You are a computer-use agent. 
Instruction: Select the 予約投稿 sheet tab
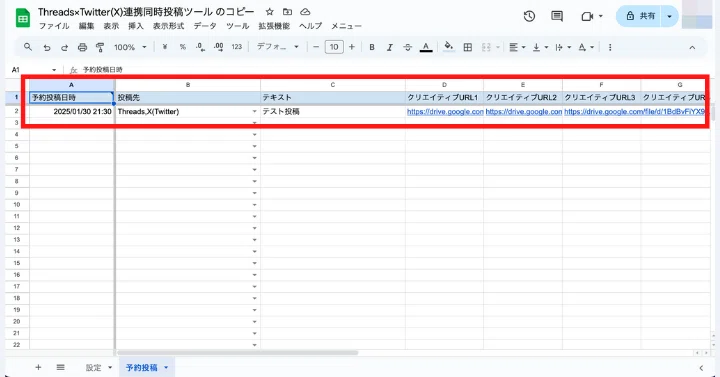pyautogui.click(x=146, y=367)
